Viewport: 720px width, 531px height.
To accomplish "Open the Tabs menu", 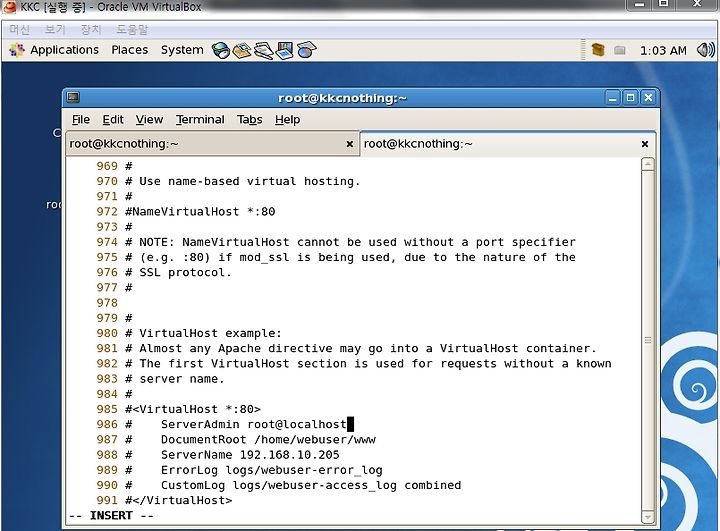I will coord(250,119).
